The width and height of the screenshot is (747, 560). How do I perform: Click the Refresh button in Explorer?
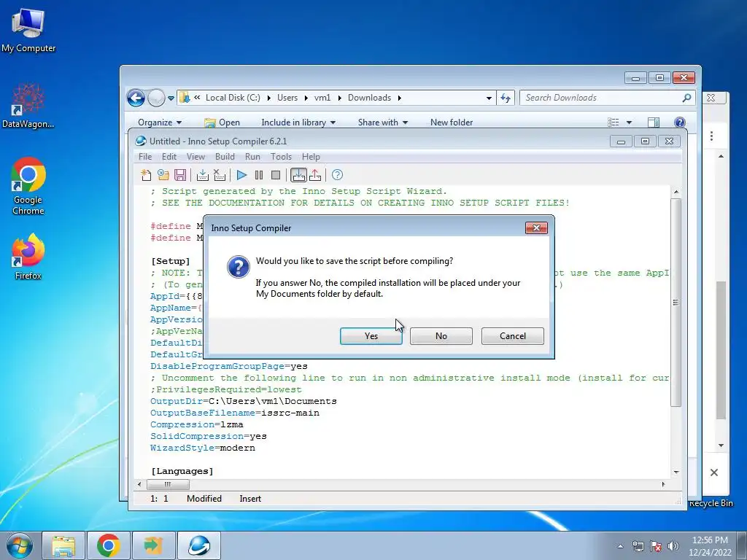click(x=506, y=98)
